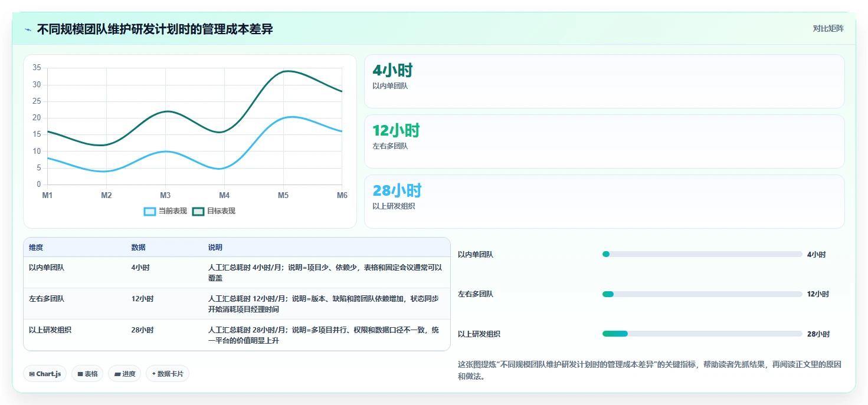Click the 28小时 data card heading
Viewport: 868px width, 405px height.
(x=397, y=190)
